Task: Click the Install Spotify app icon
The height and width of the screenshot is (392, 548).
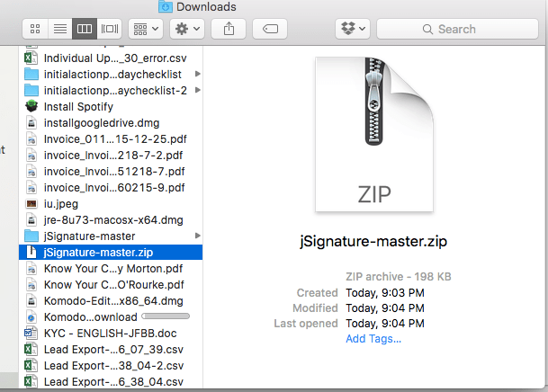Action: (x=31, y=106)
